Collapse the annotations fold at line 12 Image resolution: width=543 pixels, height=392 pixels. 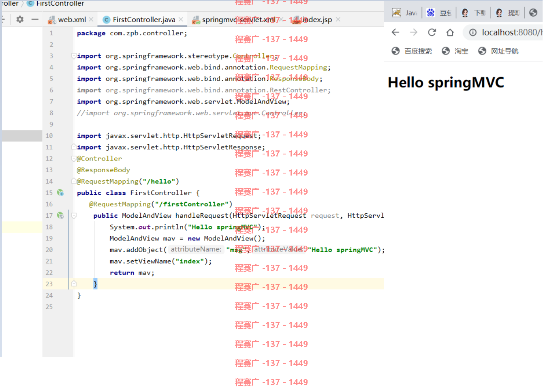74,159
